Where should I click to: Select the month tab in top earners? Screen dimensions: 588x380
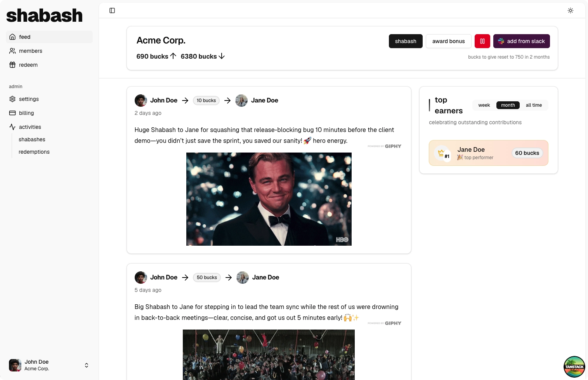508,105
